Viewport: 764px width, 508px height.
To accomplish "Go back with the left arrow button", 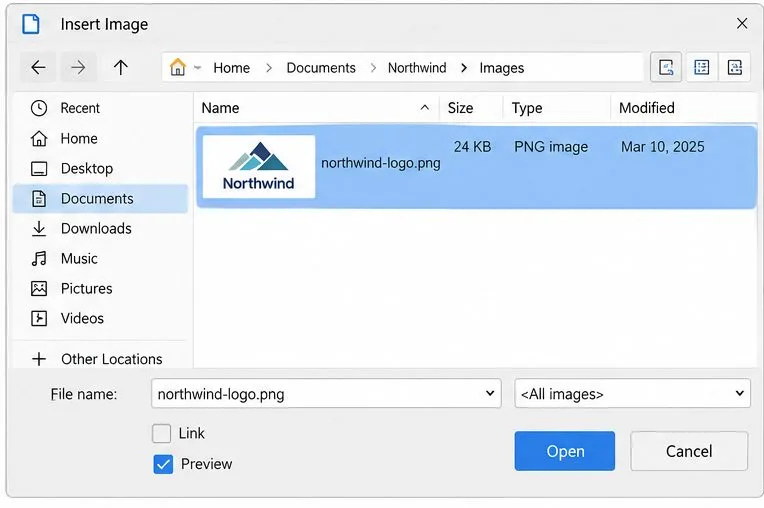I will pyautogui.click(x=38, y=67).
